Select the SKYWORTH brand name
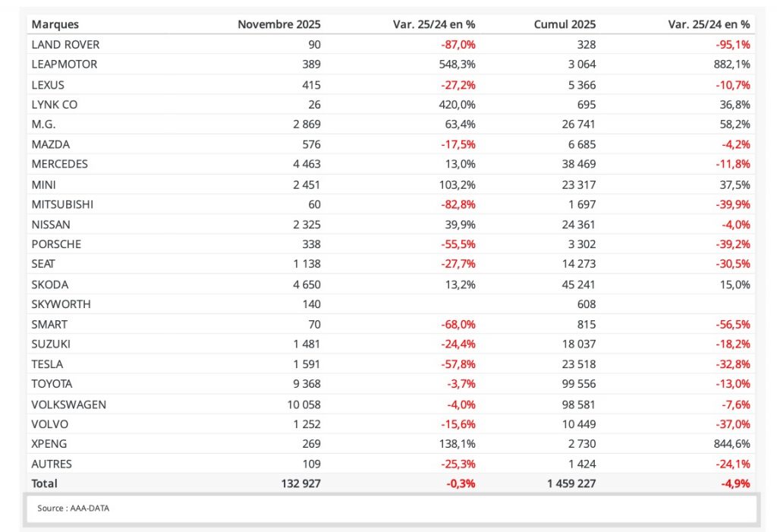The height and width of the screenshot is (532, 777). (61, 304)
